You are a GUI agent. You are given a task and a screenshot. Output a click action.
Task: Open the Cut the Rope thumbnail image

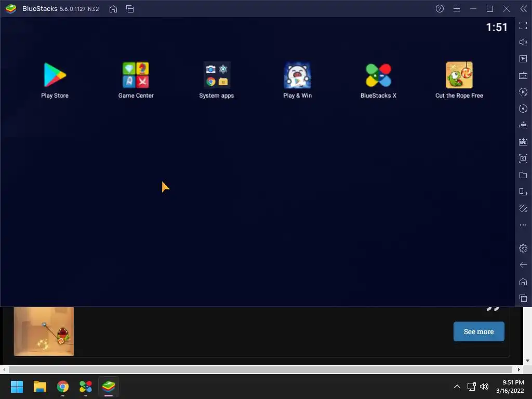(x=44, y=331)
